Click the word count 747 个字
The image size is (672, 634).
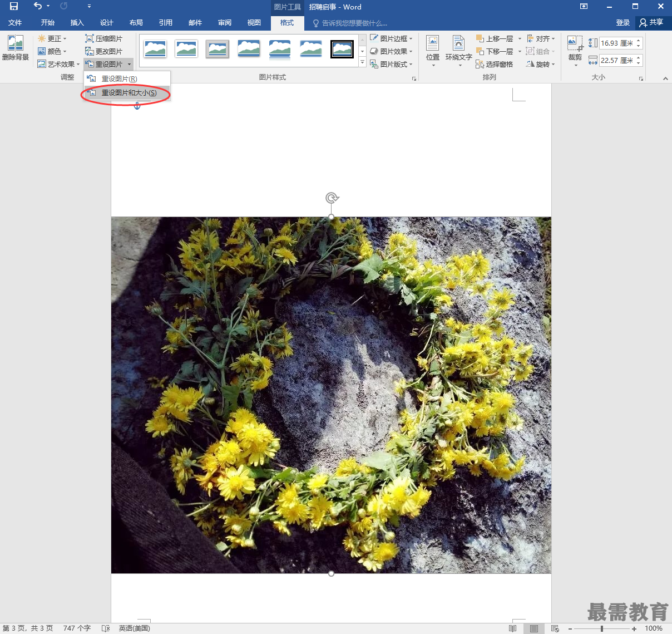(x=77, y=628)
